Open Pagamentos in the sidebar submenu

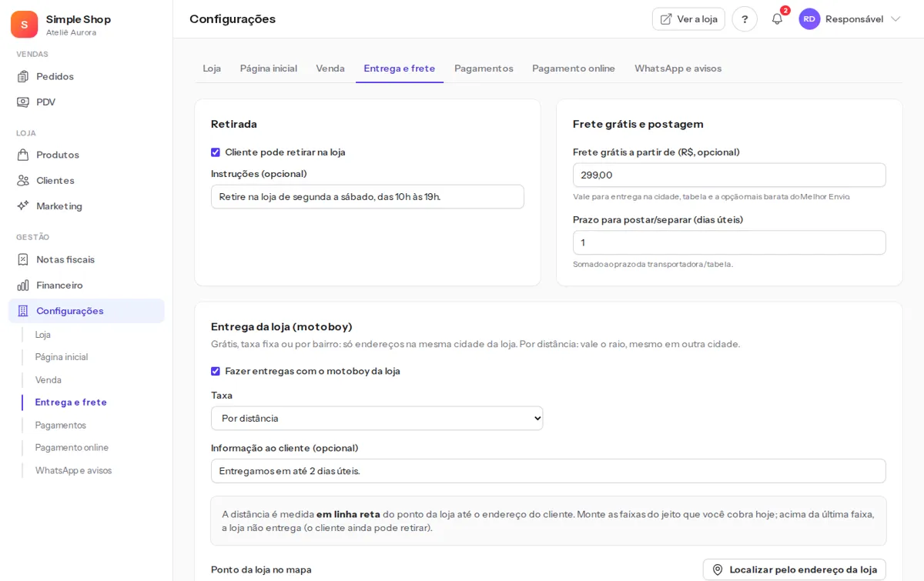click(61, 425)
